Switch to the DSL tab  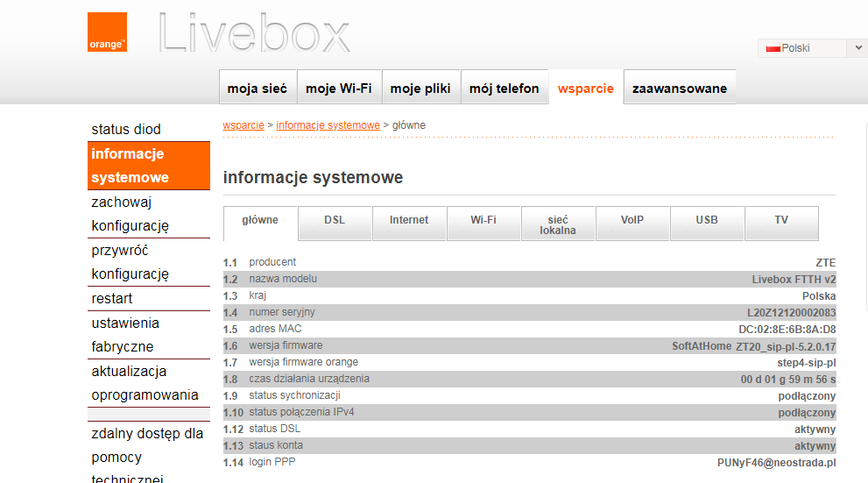point(335,220)
